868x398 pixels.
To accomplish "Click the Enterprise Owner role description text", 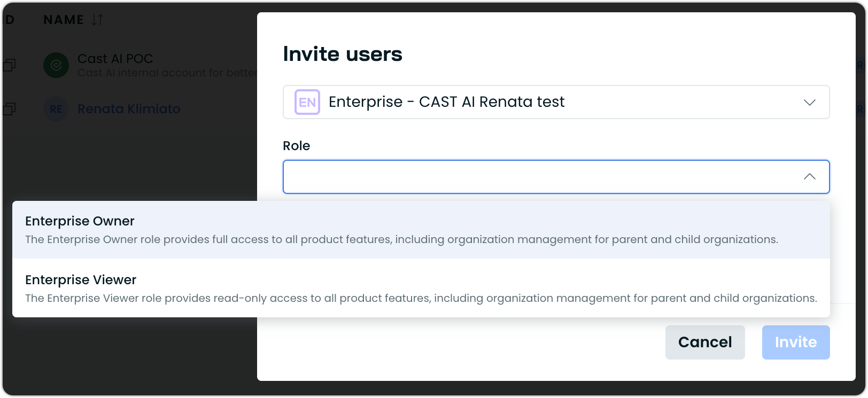I will pos(401,239).
